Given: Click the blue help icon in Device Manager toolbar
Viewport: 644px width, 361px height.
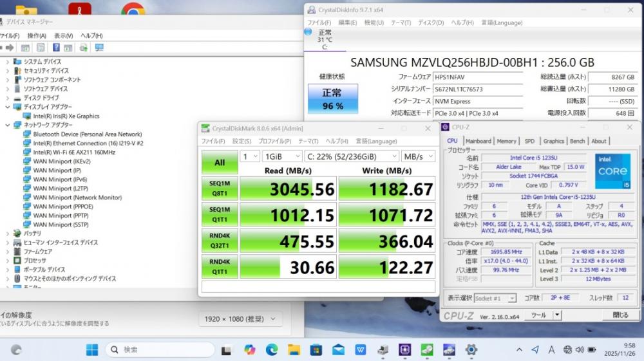Looking at the screenshot, I should click(56, 48).
